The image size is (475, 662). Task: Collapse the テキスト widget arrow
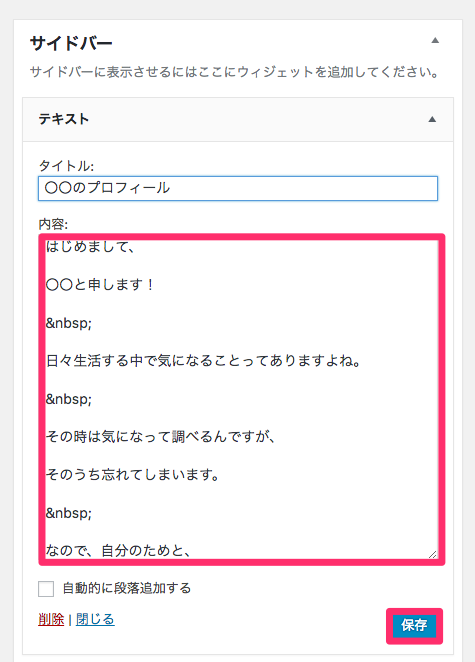(x=432, y=119)
